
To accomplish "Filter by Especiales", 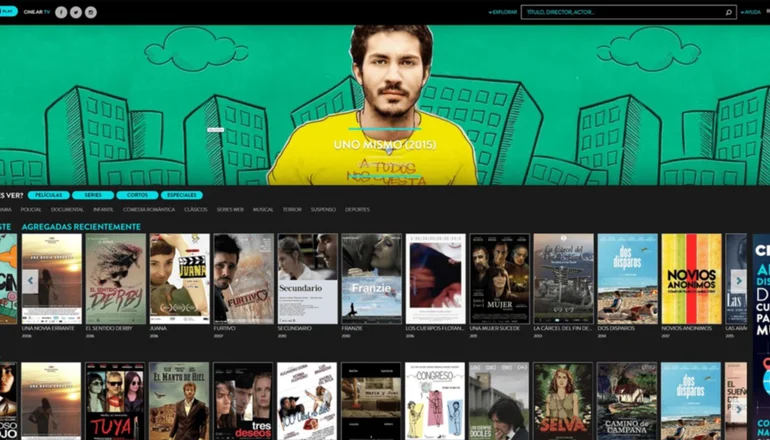I will (x=182, y=195).
